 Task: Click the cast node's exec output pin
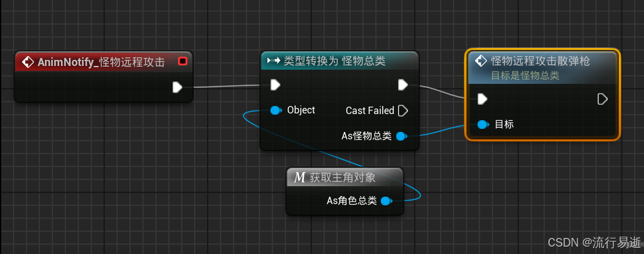403,85
